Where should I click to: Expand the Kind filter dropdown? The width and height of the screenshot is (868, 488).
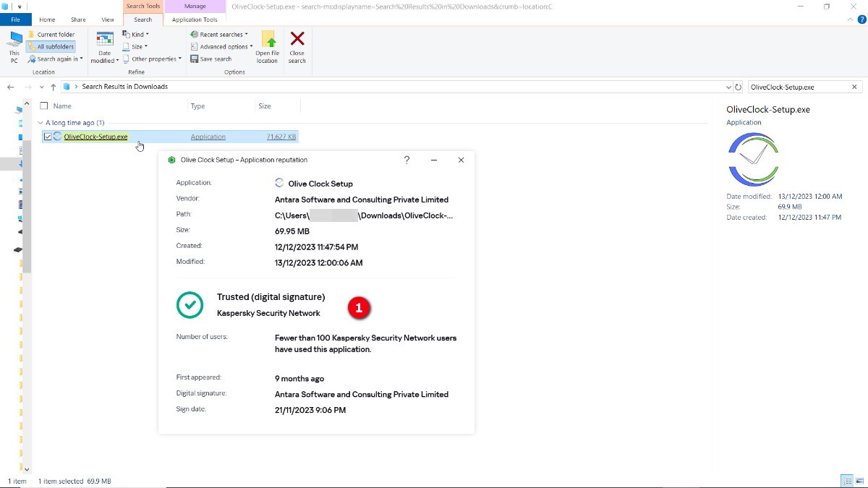point(135,34)
